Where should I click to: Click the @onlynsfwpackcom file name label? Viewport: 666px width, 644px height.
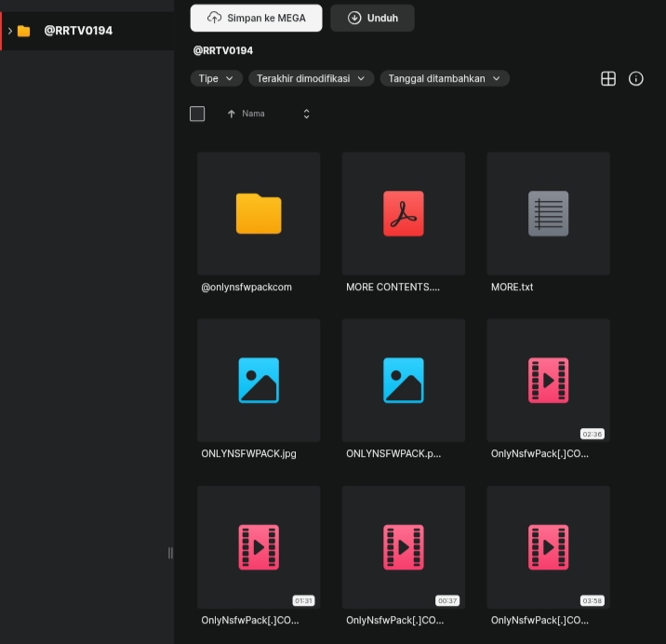[x=246, y=288]
